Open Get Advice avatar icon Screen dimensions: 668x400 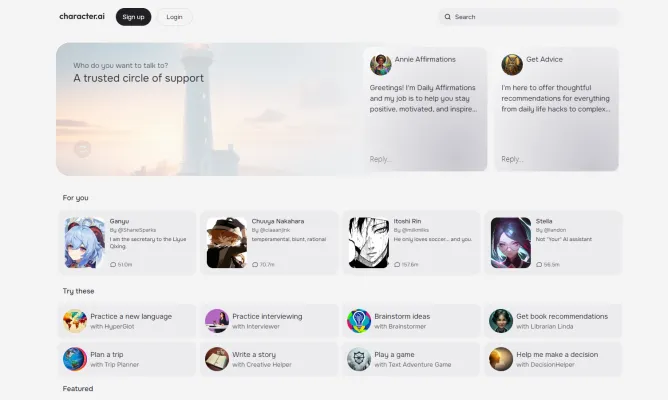pyautogui.click(x=512, y=65)
